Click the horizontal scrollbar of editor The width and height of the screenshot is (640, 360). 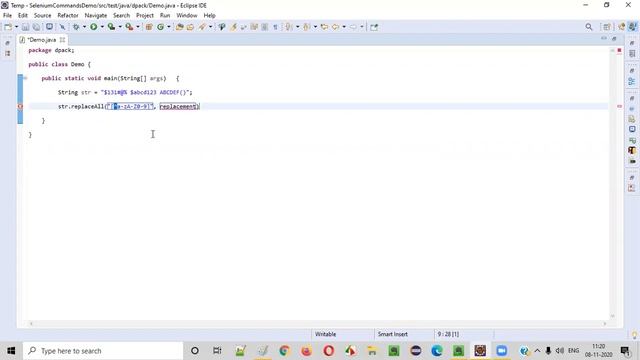(x=318, y=324)
